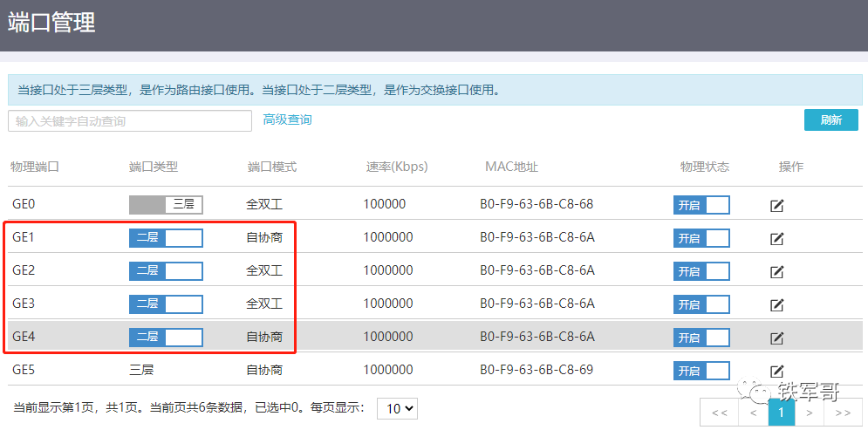This screenshot has height=430, width=868.
Task: Turn off GE5 physical status toggle
Action: coord(701,371)
